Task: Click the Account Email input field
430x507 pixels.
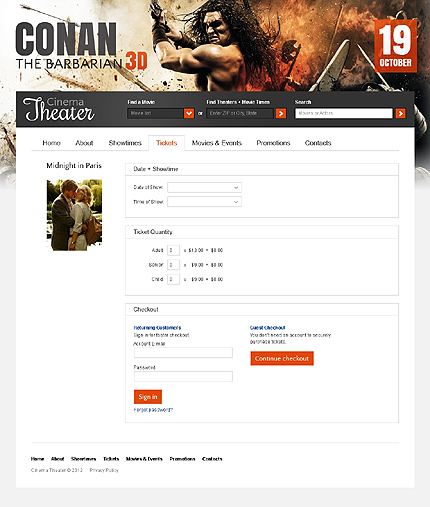Action: (183, 353)
